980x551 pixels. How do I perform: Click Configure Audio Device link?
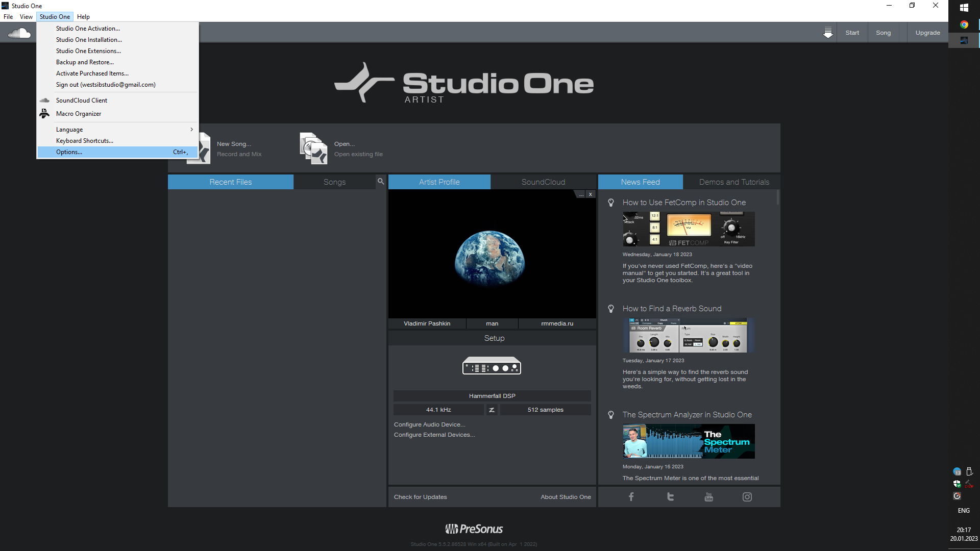(429, 424)
